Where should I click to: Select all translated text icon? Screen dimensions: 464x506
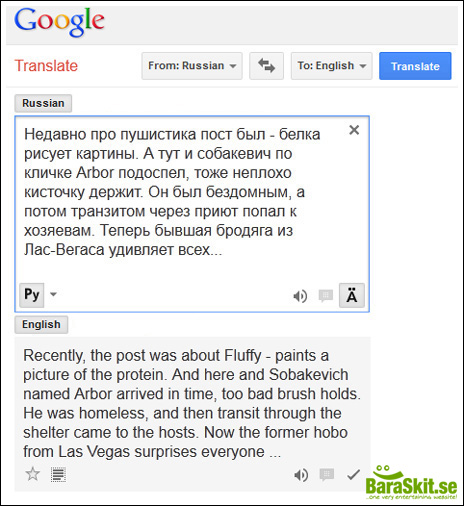point(58,474)
